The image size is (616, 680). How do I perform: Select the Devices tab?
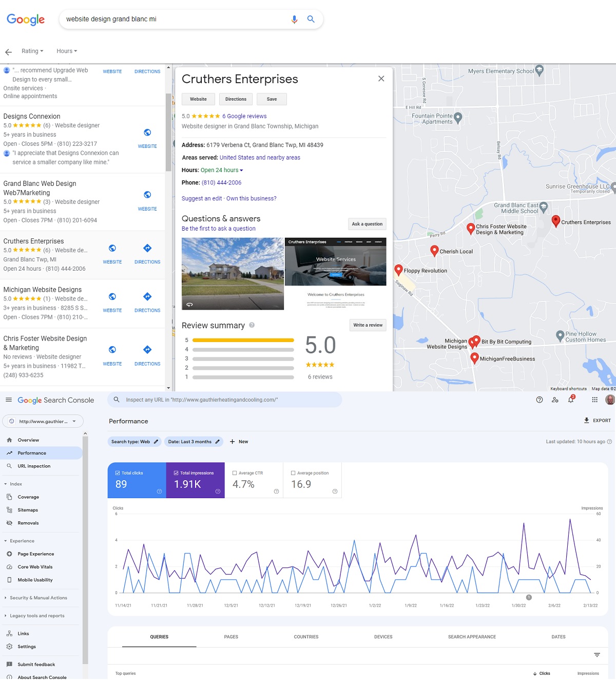383,637
